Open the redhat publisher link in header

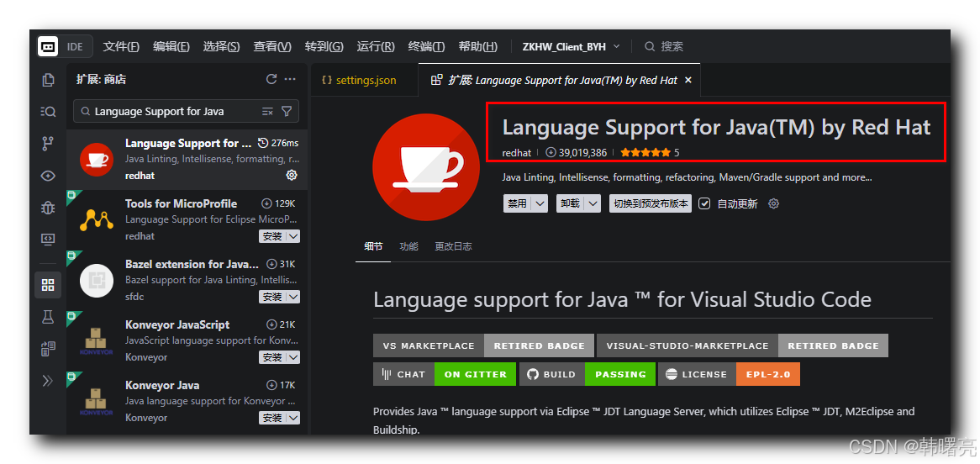516,152
